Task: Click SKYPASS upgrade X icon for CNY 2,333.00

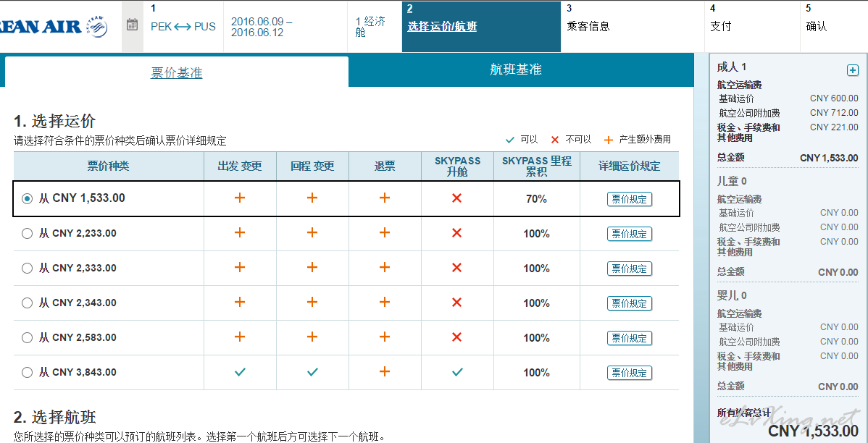Action: [456, 268]
